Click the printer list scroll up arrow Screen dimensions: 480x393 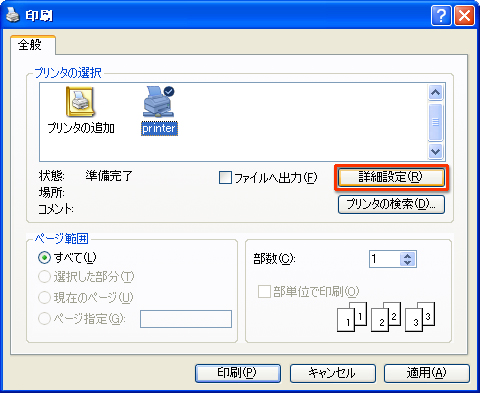tap(436, 92)
